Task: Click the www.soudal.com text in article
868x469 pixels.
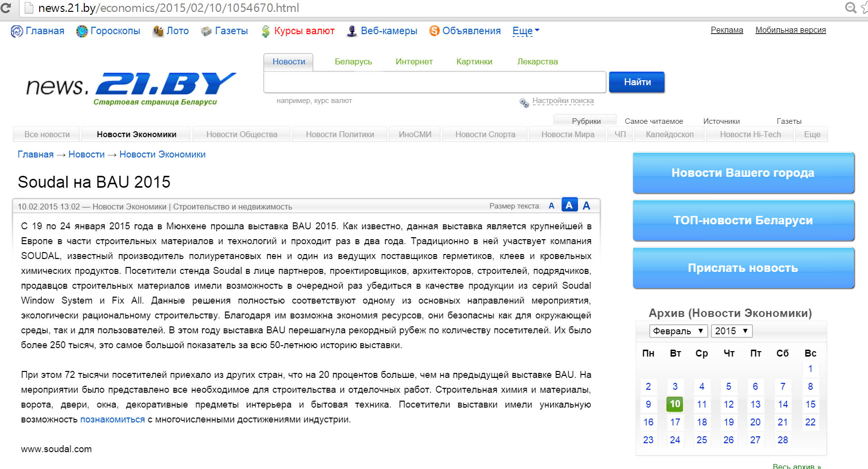Action: [x=56, y=449]
